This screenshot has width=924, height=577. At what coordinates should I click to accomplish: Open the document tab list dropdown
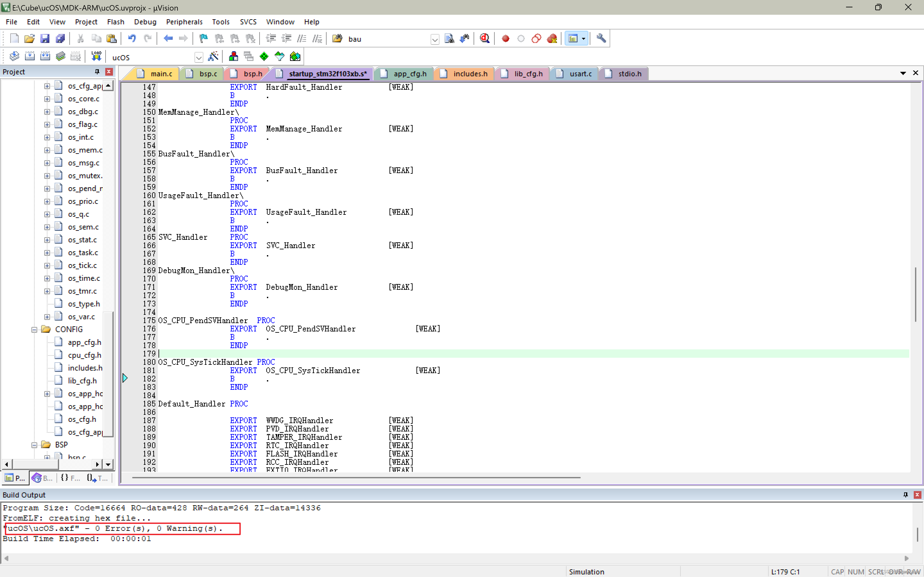tap(903, 73)
